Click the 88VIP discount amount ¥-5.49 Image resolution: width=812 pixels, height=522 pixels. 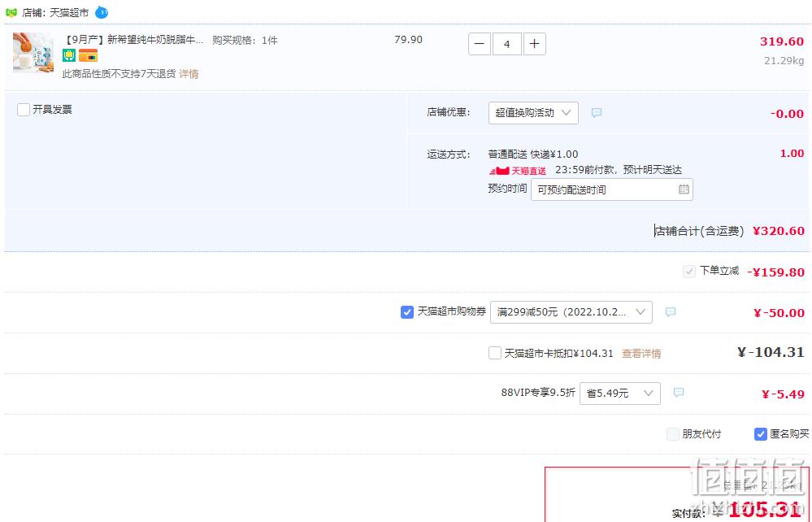[783, 394]
